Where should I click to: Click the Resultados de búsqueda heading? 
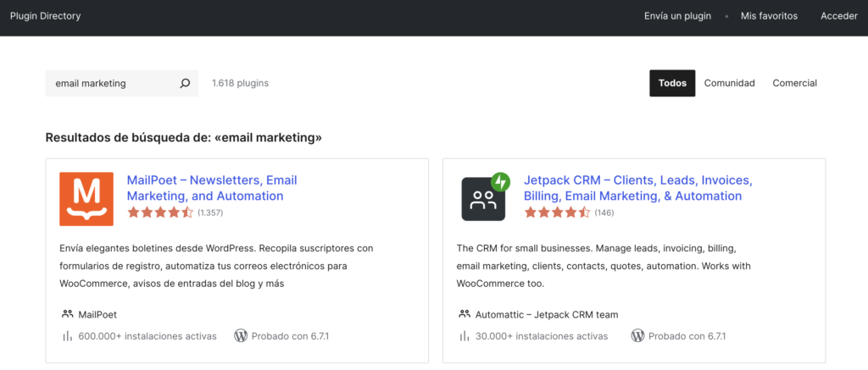(184, 137)
